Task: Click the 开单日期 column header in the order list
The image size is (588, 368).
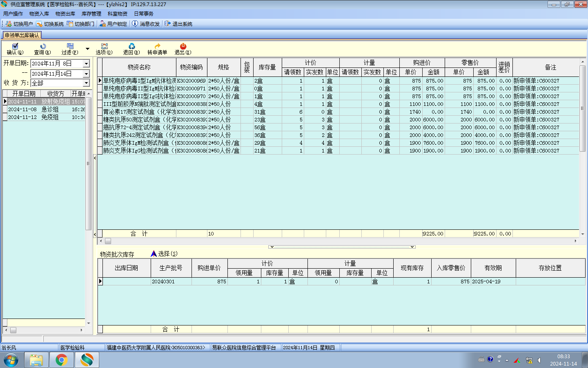Action: pyautogui.click(x=24, y=94)
